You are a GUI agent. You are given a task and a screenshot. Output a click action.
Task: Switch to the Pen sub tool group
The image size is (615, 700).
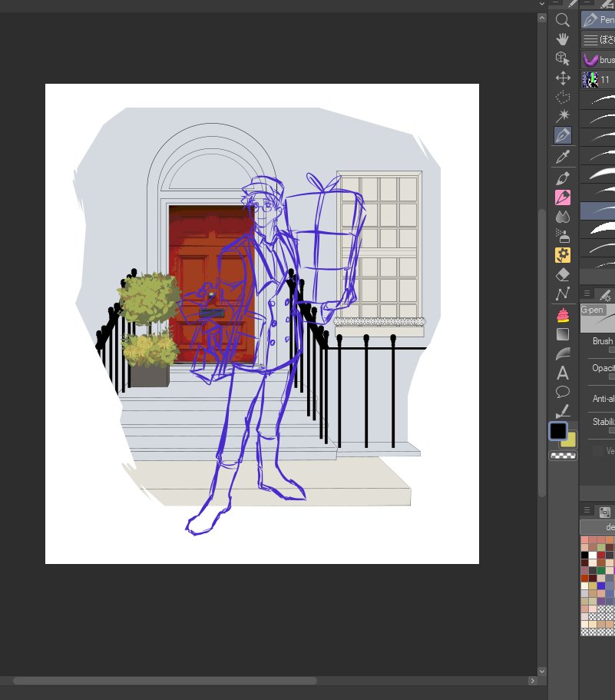point(598,20)
